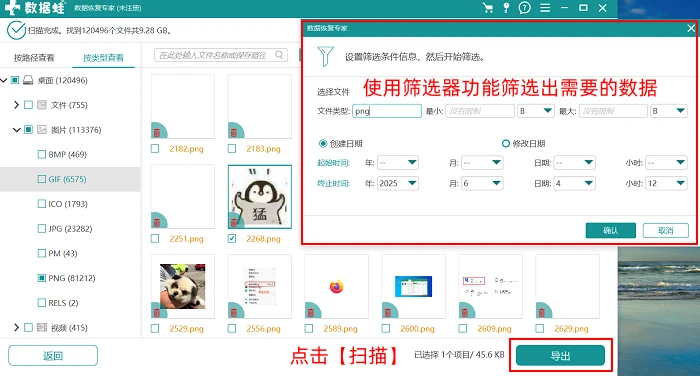This screenshot has height=376, width=700.
Task: Click the maximum size input field
Action: (x=613, y=111)
